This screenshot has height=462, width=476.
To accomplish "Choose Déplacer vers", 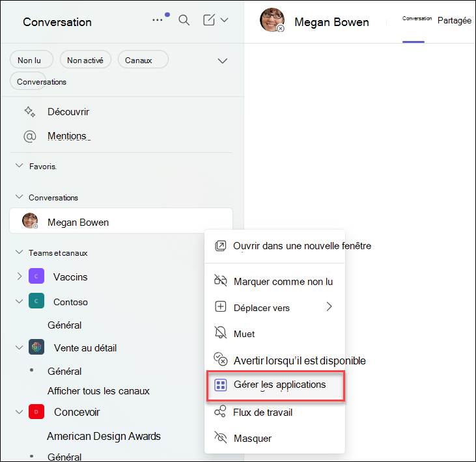I will tap(275, 308).
